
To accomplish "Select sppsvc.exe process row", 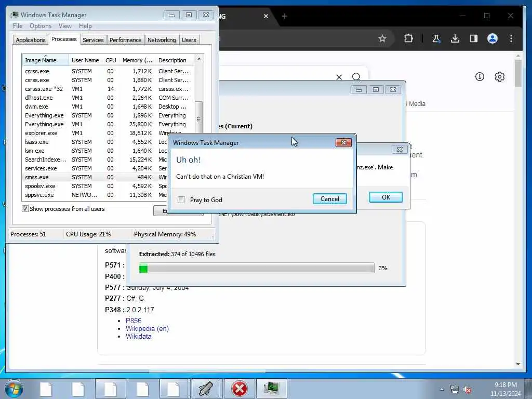I will 95,195.
